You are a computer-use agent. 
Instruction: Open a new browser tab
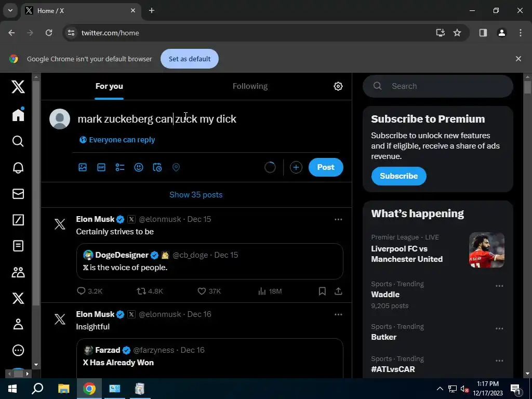pos(152,10)
